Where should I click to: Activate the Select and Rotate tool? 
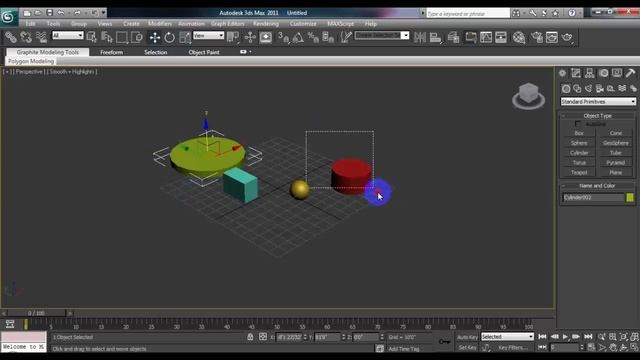(169, 38)
